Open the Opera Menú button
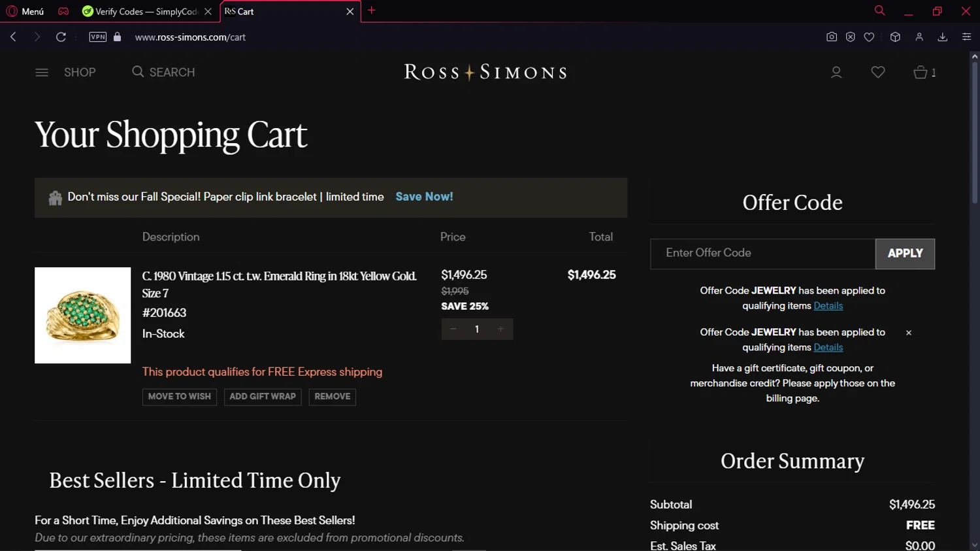The height and width of the screenshot is (551, 980). tap(25, 11)
